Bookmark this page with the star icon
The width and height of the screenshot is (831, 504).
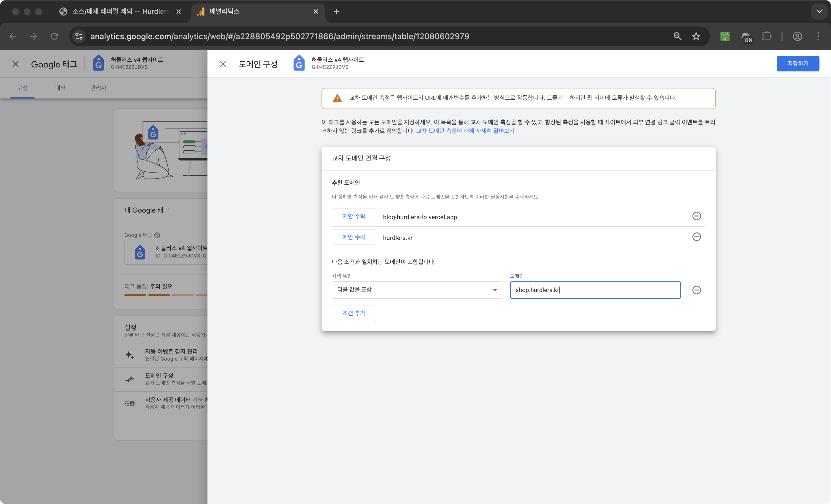696,36
